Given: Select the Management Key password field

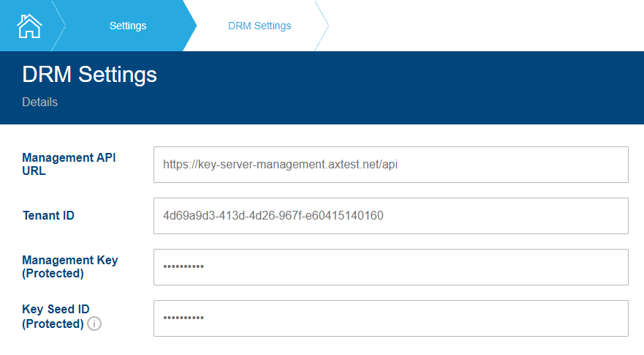Looking at the screenshot, I should pyautogui.click(x=390, y=267).
